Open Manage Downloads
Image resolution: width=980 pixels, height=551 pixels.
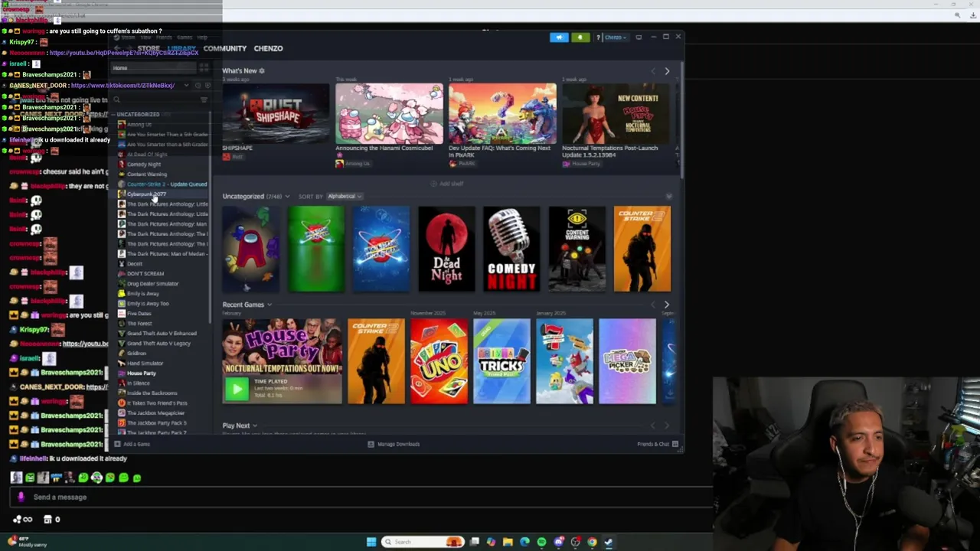[x=394, y=445]
